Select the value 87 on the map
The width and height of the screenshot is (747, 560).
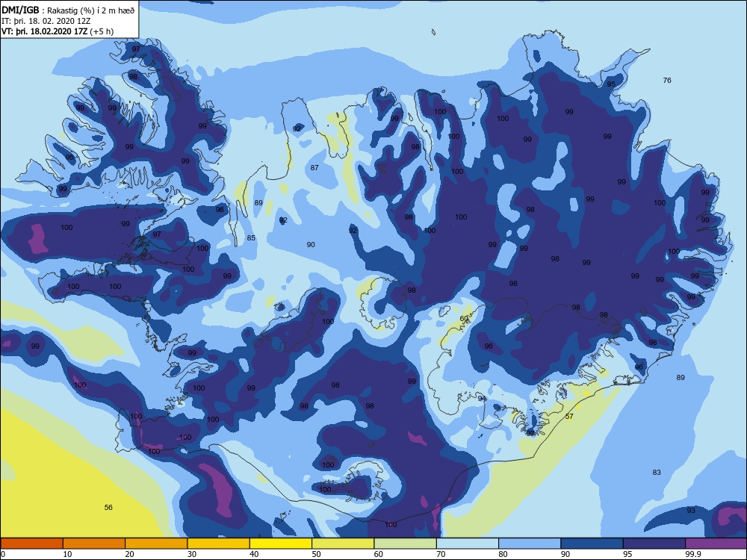[x=314, y=167]
